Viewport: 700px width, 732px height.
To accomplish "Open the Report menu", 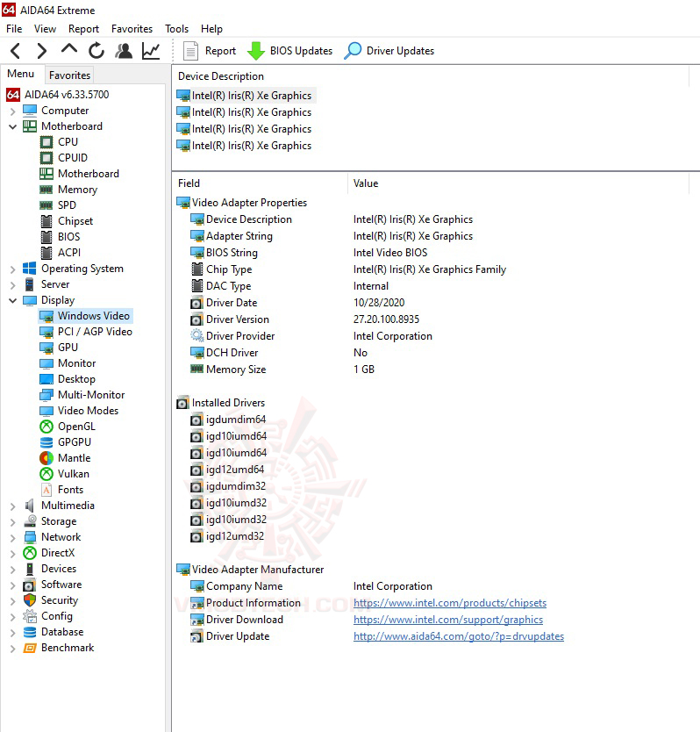I will [83, 29].
